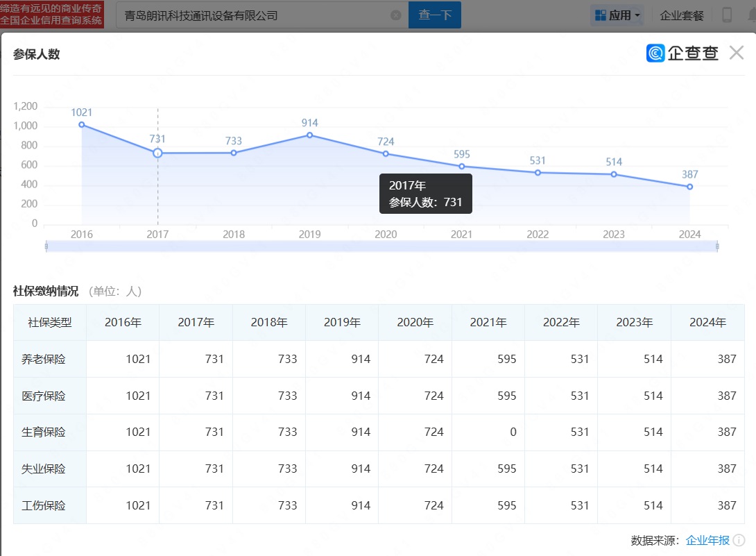The width and height of the screenshot is (756, 556).
Task: Open the 企业年报 data source link
Action: click(707, 540)
